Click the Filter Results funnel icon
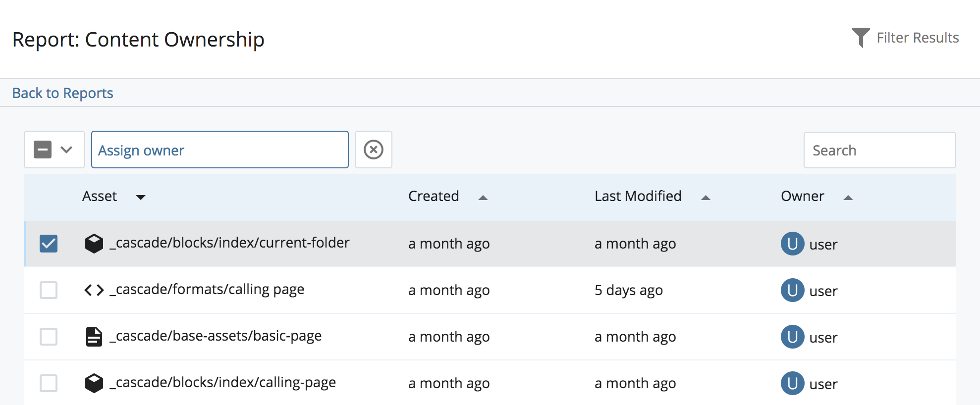980x405 pixels. tap(861, 38)
